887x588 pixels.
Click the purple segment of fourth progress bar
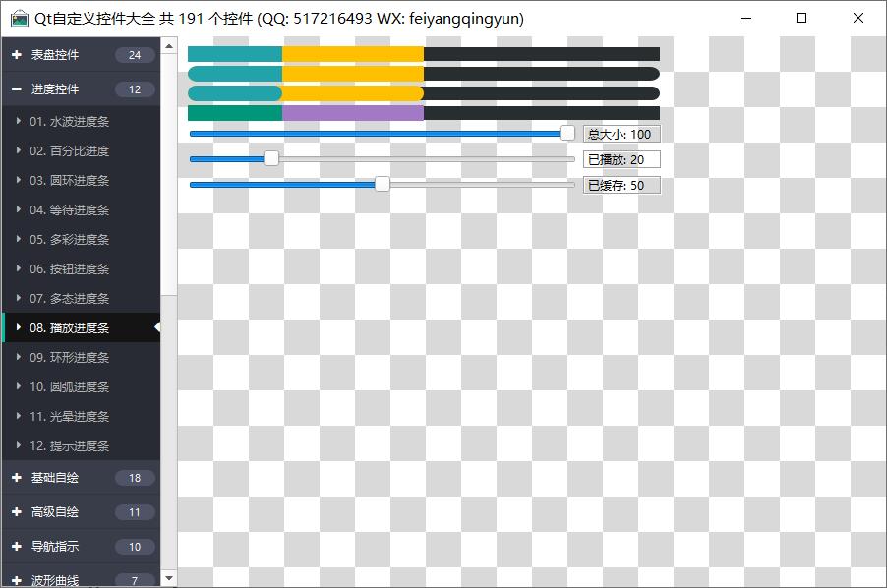pos(352,113)
